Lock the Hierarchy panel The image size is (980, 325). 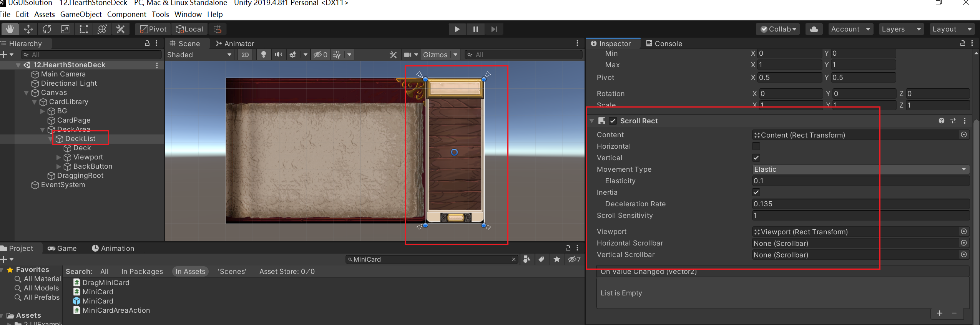click(x=147, y=43)
